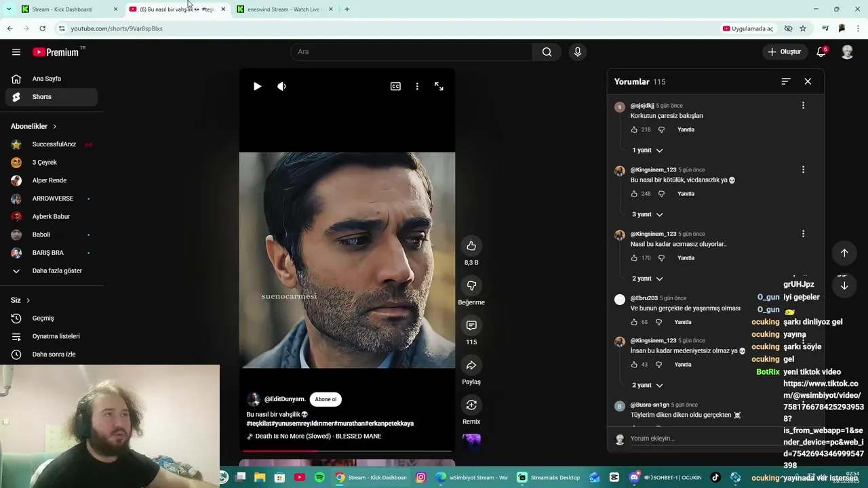
Task: Reload the page in browser toolbar
Action: coord(42,28)
